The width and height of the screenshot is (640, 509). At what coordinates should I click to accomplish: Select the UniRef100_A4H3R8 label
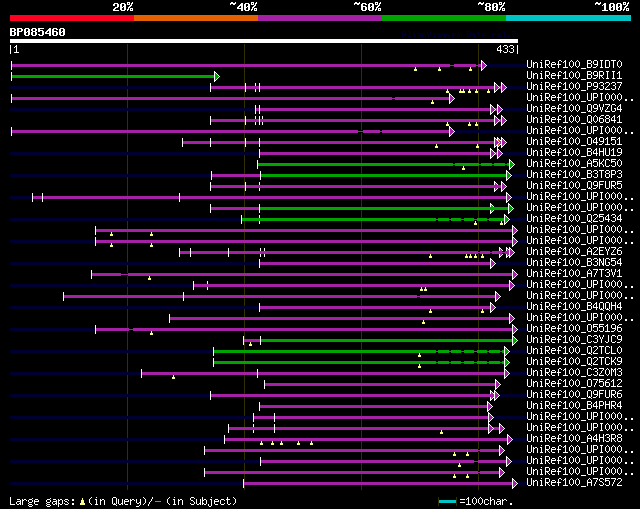[574, 439]
